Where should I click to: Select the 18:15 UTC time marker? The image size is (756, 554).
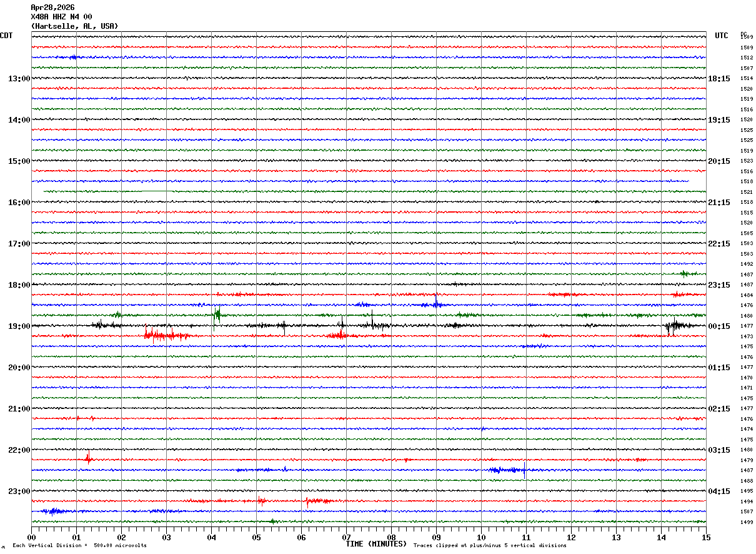[x=719, y=79]
